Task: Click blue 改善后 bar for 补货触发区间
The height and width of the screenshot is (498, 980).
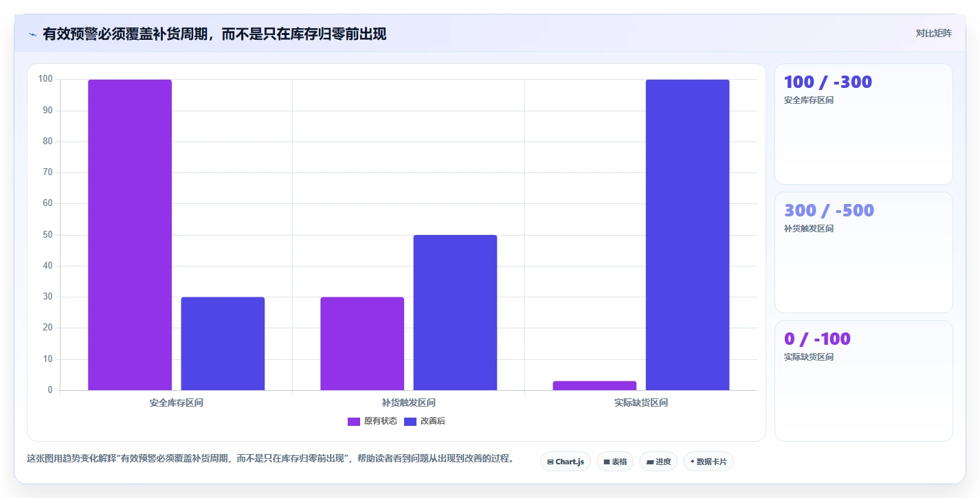Action: pos(455,313)
